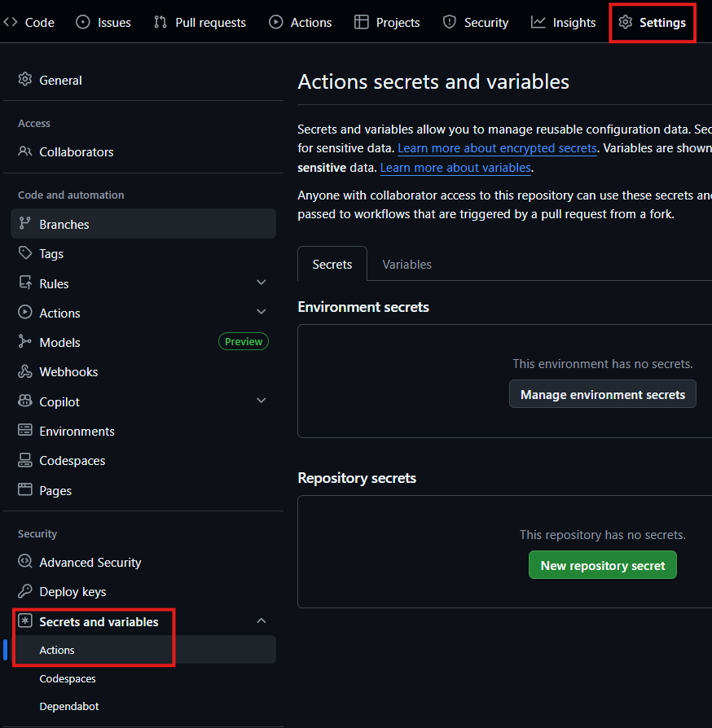Click the Environments server icon
Screen dimensions: 712x728
[25, 431]
